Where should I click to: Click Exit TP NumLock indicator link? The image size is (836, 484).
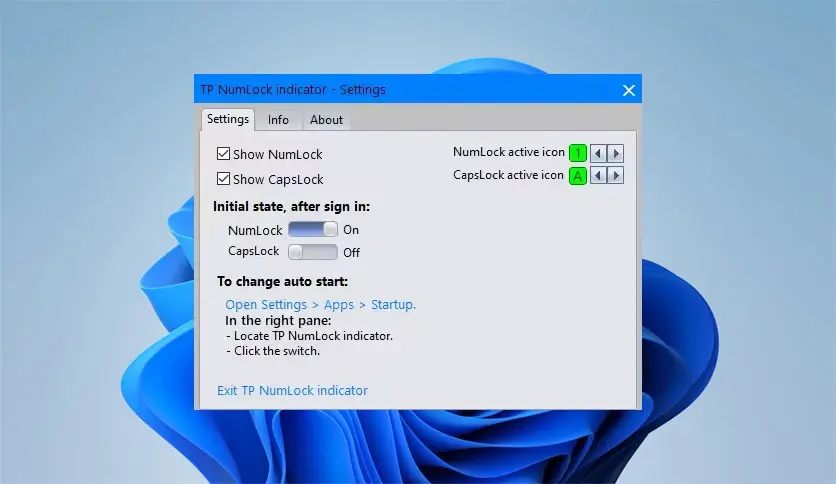pyautogui.click(x=292, y=390)
